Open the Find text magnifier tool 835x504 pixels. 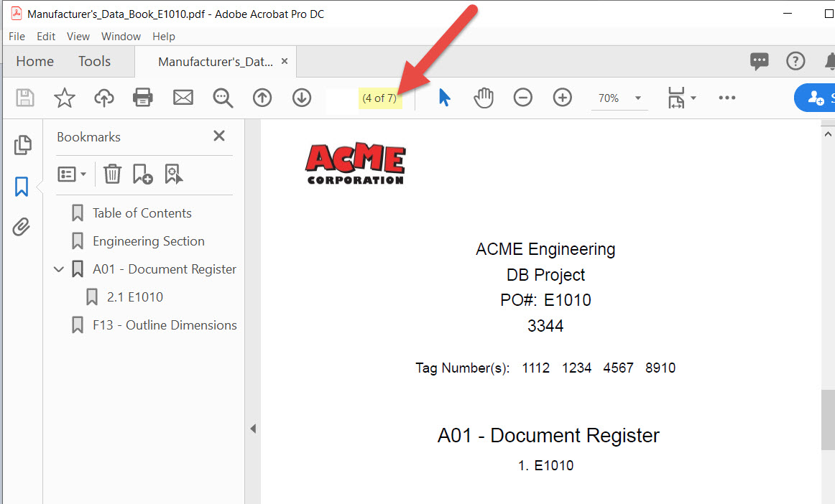tap(223, 98)
